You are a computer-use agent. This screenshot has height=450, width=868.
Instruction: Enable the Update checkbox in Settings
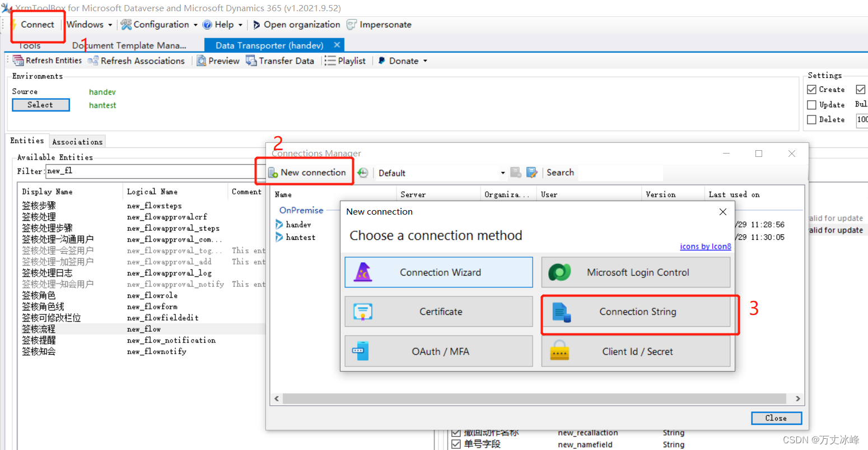coord(811,104)
